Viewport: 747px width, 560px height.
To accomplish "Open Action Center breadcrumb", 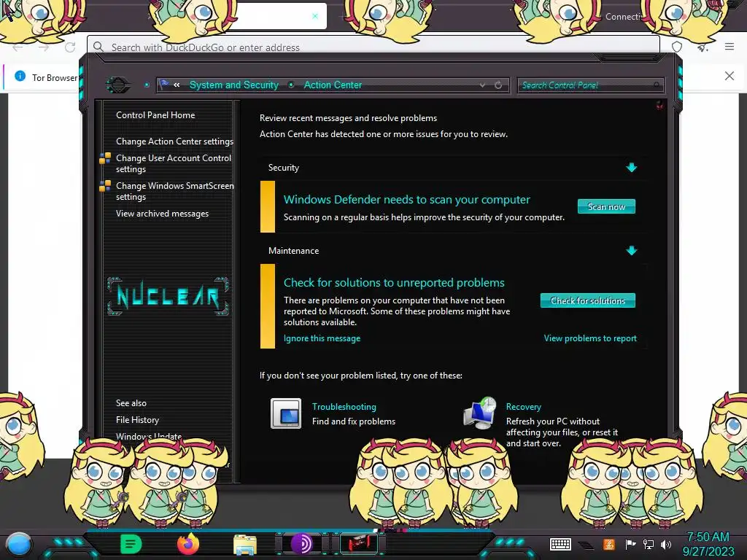I will pyautogui.click(x=333, y=85).
